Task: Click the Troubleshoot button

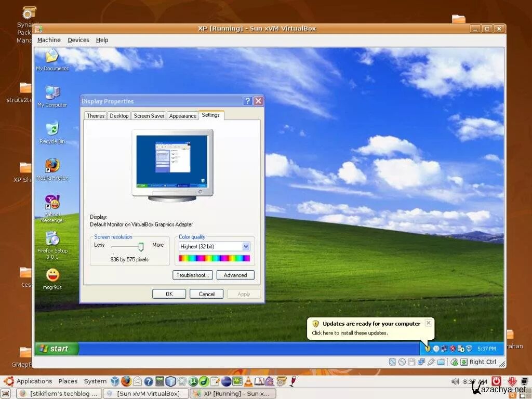Action: 193,275
